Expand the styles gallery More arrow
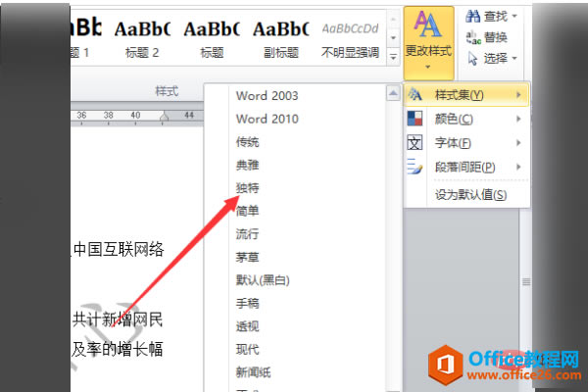Viewport: 588px width, 392px height. click(393, 57)
